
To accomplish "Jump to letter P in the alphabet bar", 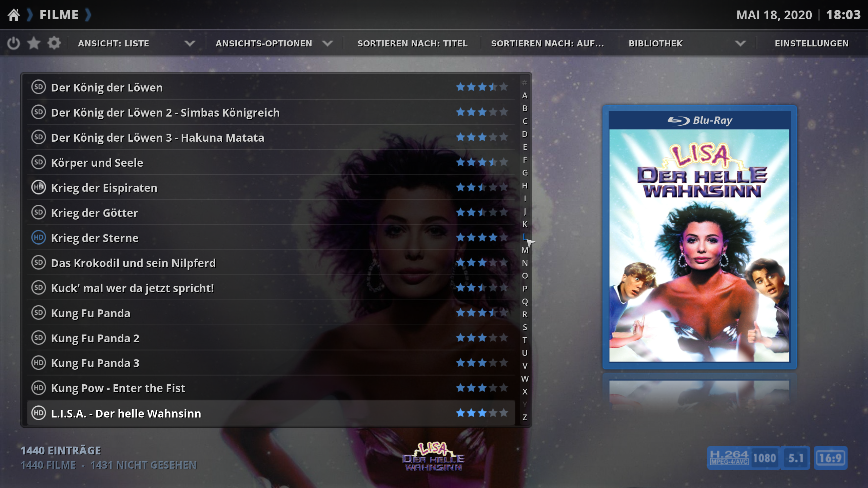I will [x=525, y=289].
